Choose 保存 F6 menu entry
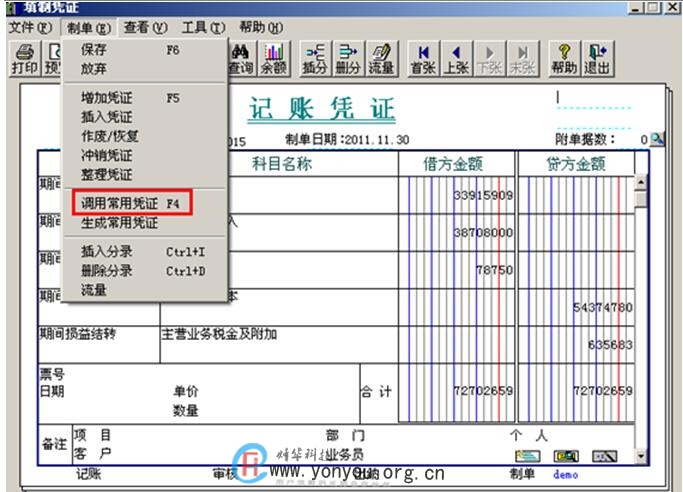The height and width of the screenshot is (492, 683). click(x=144, y=50)
